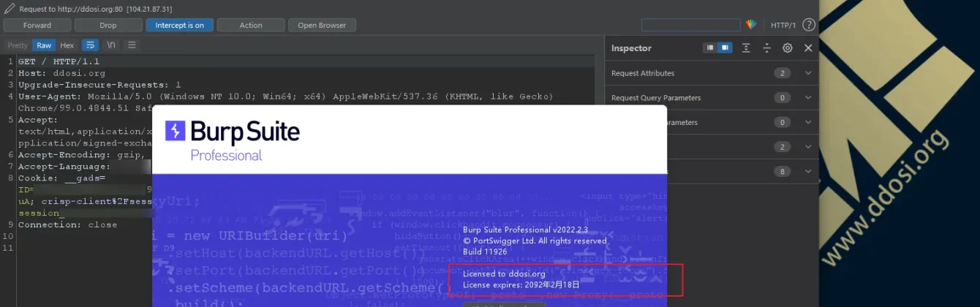Image resolution: width=980 pixels, height=307 pixels.
Task: Switch to the Hex view tab
Action: coord(67,45)
